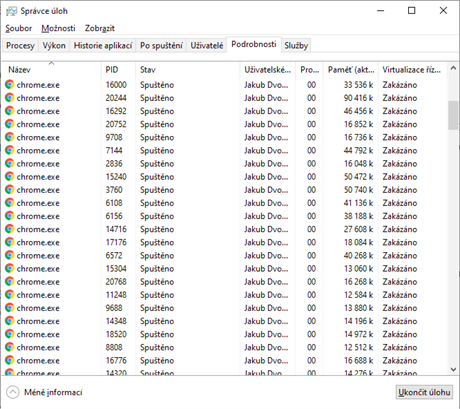Click memory value 40 268 k
Viewport: 460px width, 409px height.
tap(358, 255)
